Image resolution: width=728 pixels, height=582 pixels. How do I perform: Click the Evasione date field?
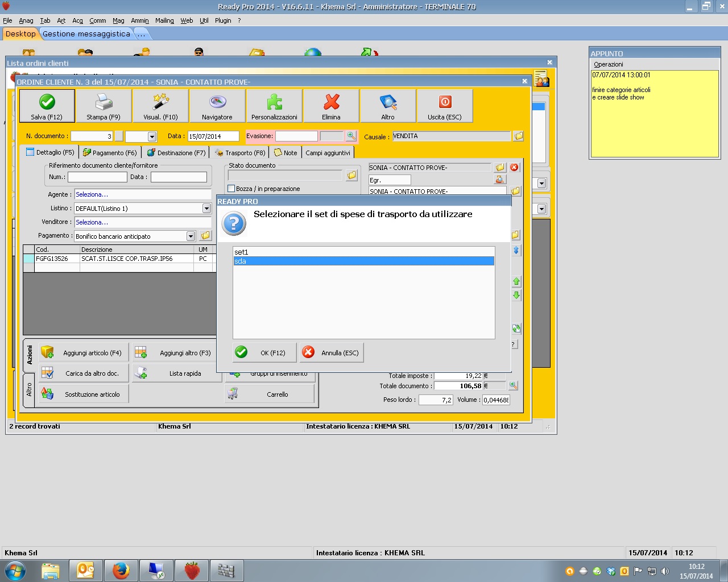coord(296,136)
